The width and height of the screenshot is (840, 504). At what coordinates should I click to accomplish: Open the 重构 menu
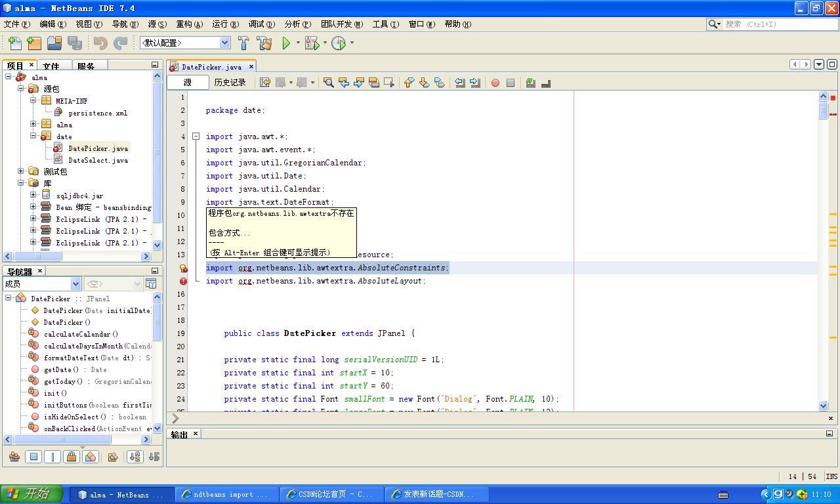point(189,24)
